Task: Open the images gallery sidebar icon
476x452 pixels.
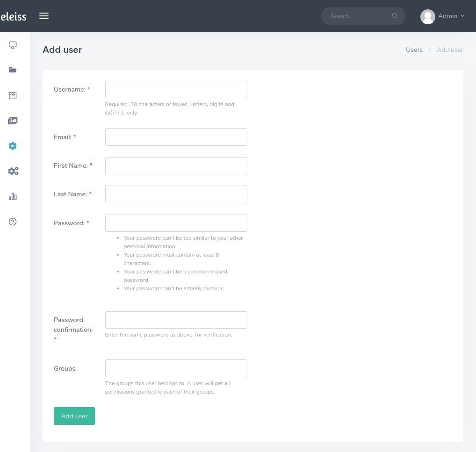Action: (13, 121)
